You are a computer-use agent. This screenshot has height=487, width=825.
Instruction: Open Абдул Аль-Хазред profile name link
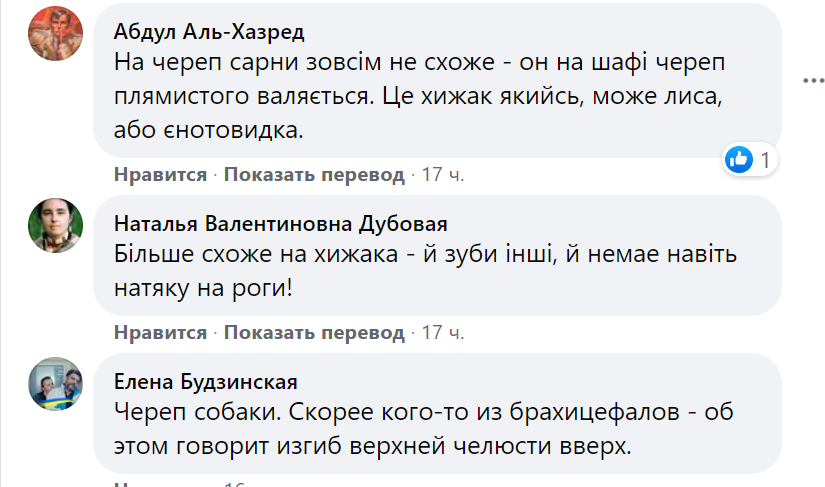208,29
